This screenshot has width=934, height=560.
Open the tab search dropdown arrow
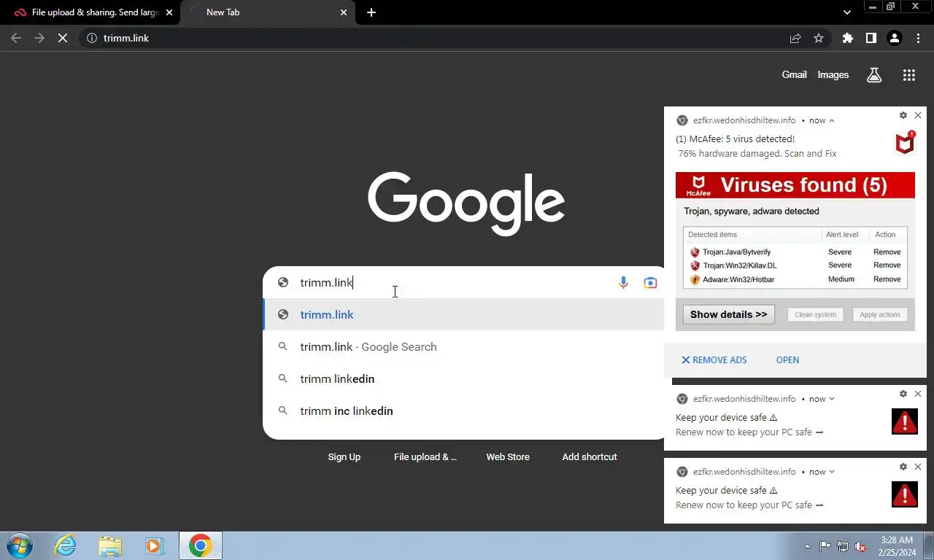pyautogui.click(x=846, y=12)
